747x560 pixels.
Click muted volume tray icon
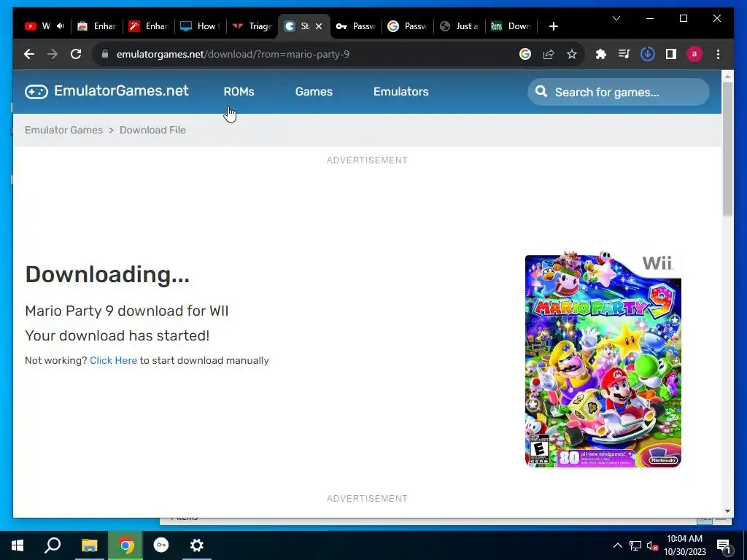652,545
